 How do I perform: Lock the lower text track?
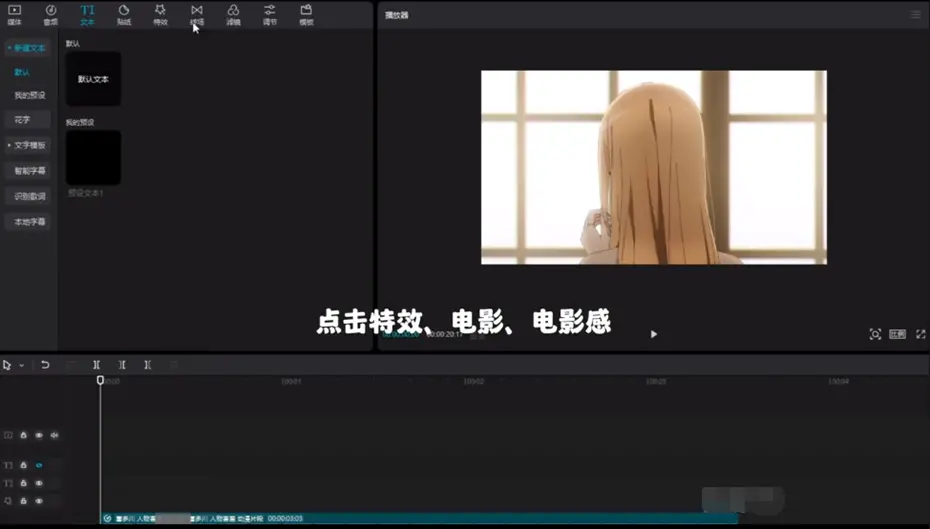point(24,483)
